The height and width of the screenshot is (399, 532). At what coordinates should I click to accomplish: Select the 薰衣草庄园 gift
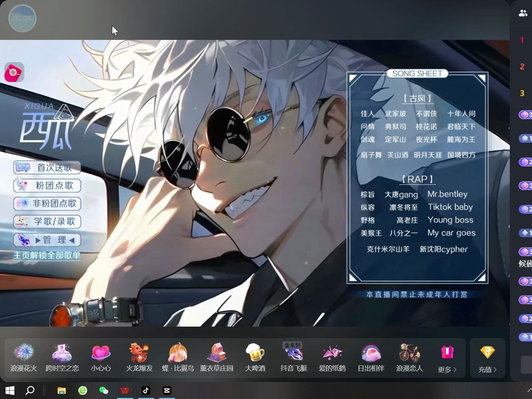coord(216,357)
